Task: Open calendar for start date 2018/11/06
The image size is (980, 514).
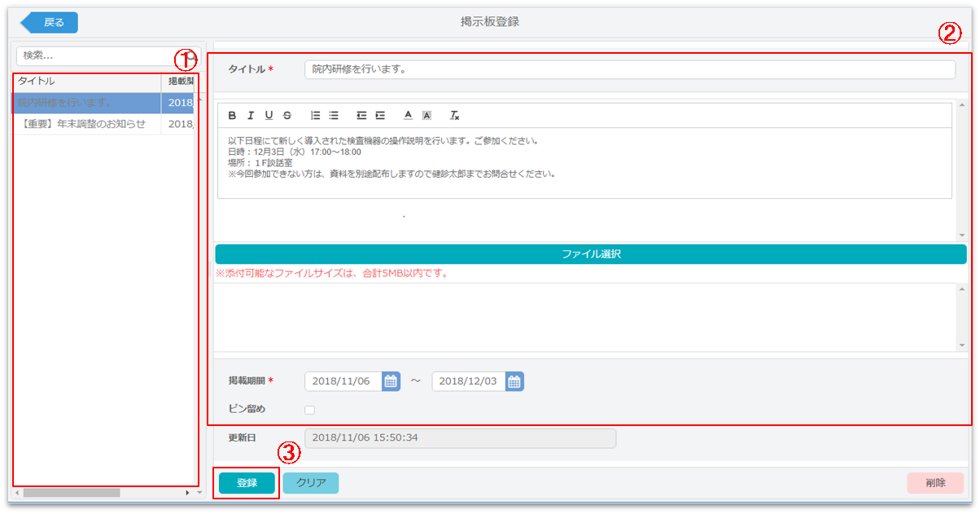Action: coord(391,381)
